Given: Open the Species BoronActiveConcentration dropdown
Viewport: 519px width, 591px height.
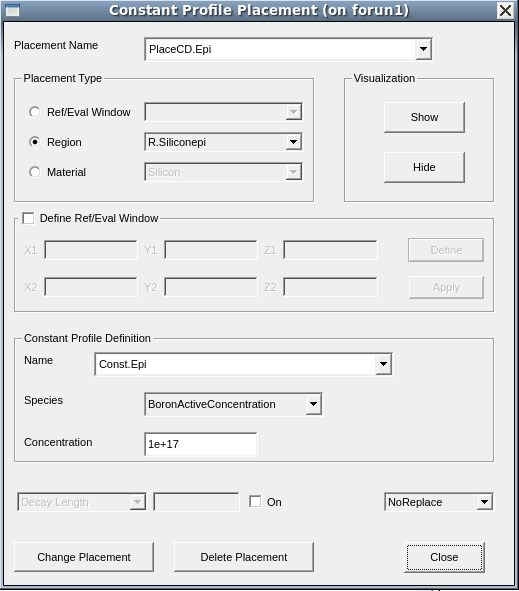Looking at the screenshot, I should pyautogui.click(x=313, y=404).
